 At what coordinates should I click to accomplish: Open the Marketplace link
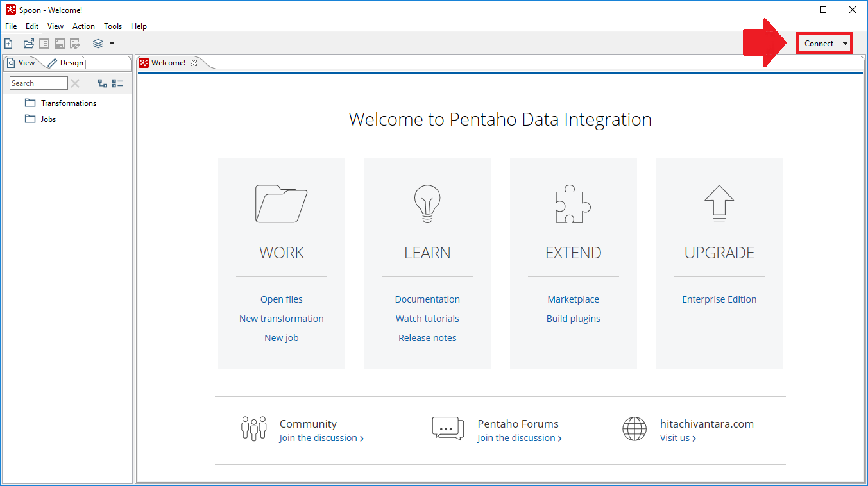point(573,299)
